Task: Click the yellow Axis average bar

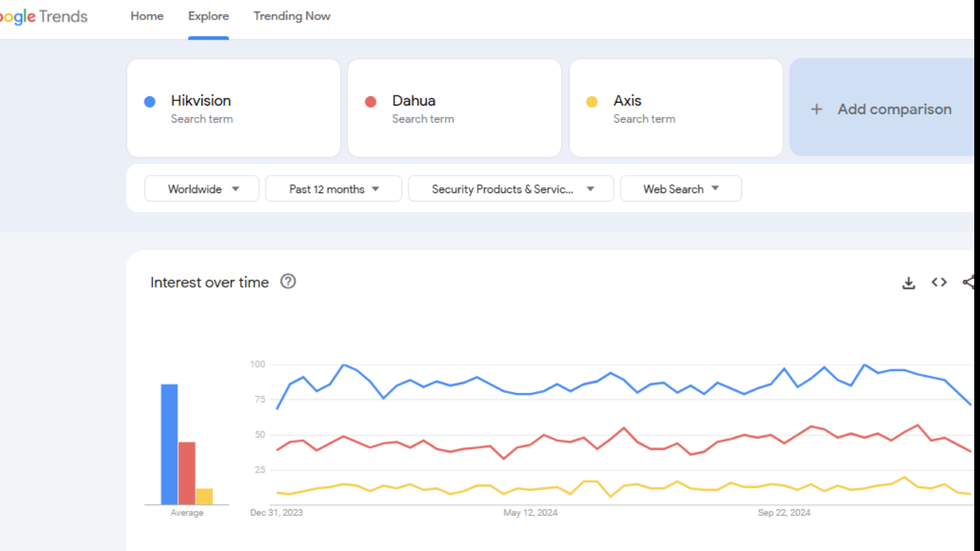Action: coord(204,496)
